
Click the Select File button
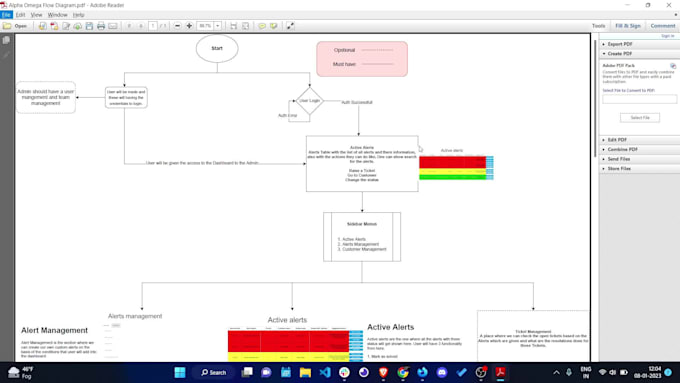pos(640,118)
